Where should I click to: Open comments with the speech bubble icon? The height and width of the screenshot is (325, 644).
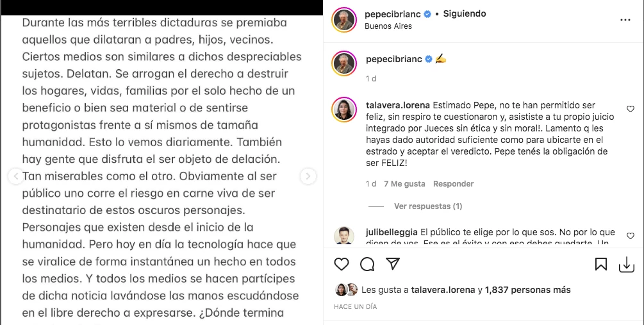tap(367, 264)
